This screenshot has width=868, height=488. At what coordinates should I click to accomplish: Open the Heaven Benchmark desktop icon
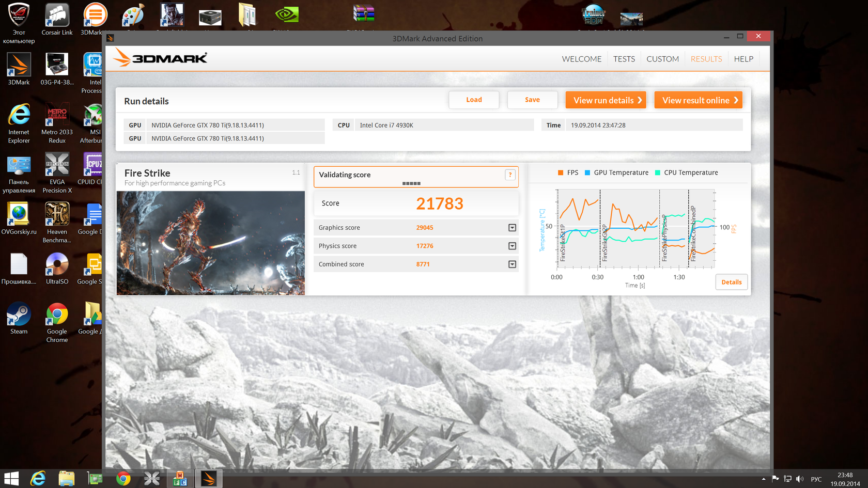[x=57, y=222]
